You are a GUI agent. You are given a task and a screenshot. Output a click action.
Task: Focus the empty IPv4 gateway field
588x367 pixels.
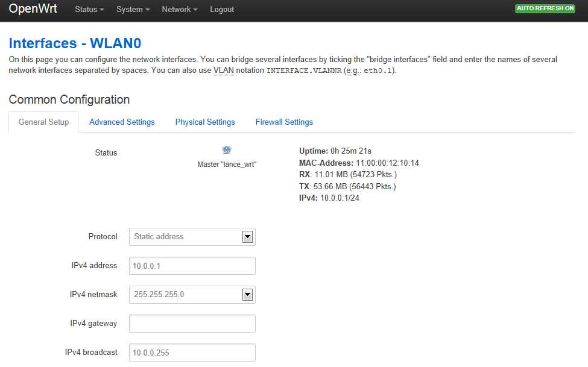click(192, 324)
